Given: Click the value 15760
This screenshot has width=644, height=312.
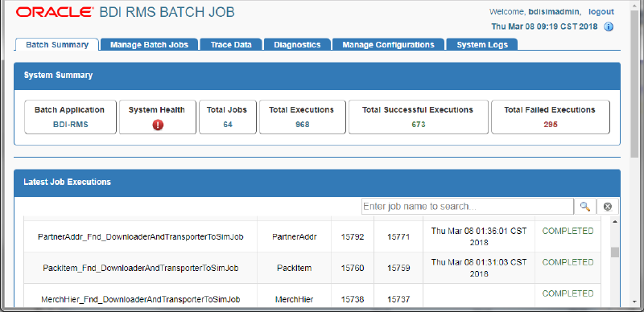Looking at the screenshot, I should [x=353, y=268].
